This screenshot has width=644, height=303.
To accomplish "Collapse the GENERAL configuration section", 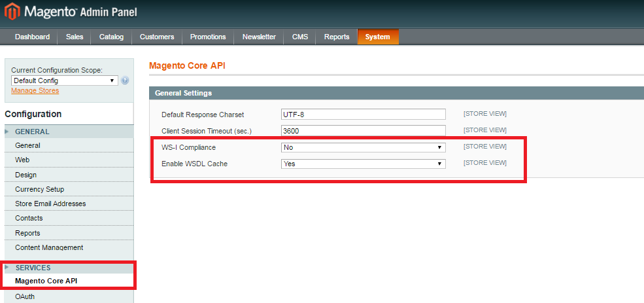I will click(69, 132).
